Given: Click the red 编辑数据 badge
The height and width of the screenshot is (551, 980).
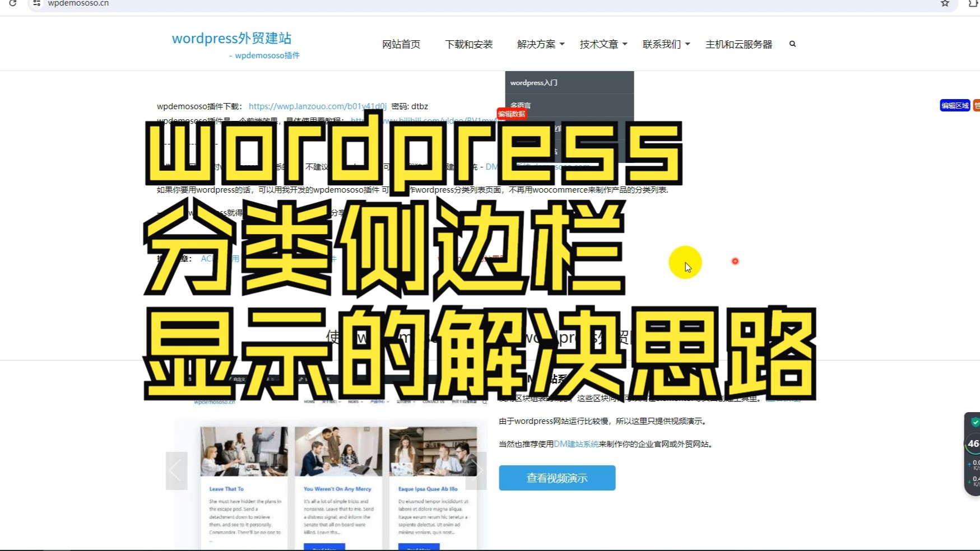Looking at the screenshot, I should tap(512, 114).
